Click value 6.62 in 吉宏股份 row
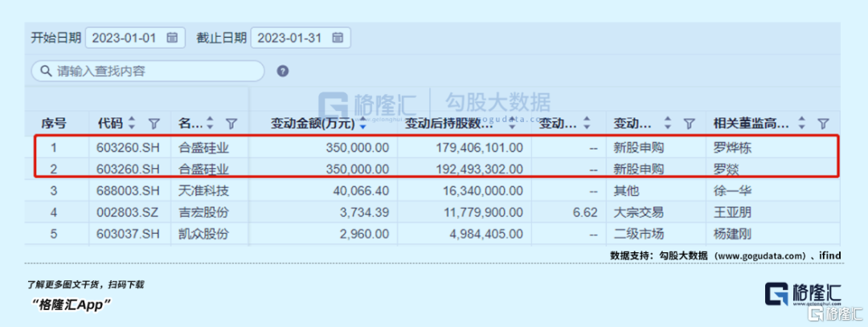The image size is (868, 327). pos(586,212)
